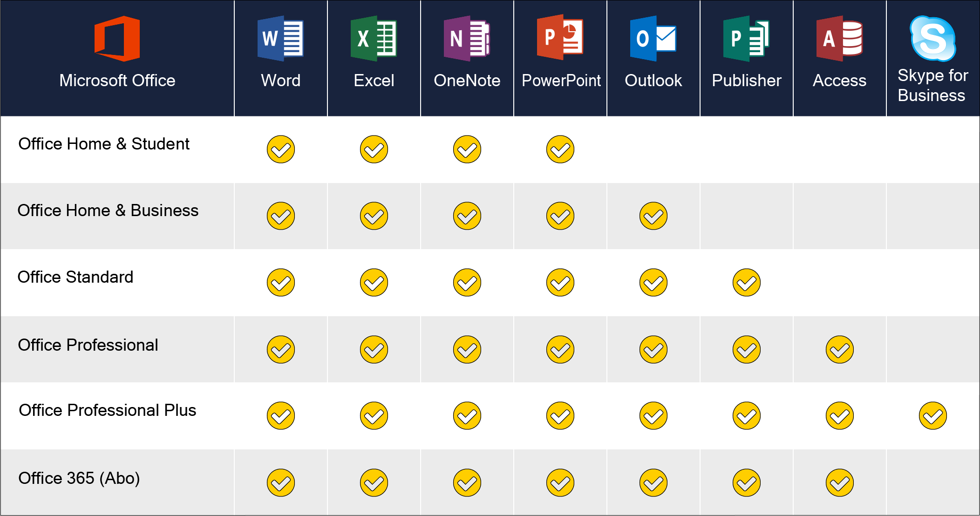Click PowerPoint checkmark in Office Home & Student row
This screenshot has height=516, width=980.
[560, 149]
